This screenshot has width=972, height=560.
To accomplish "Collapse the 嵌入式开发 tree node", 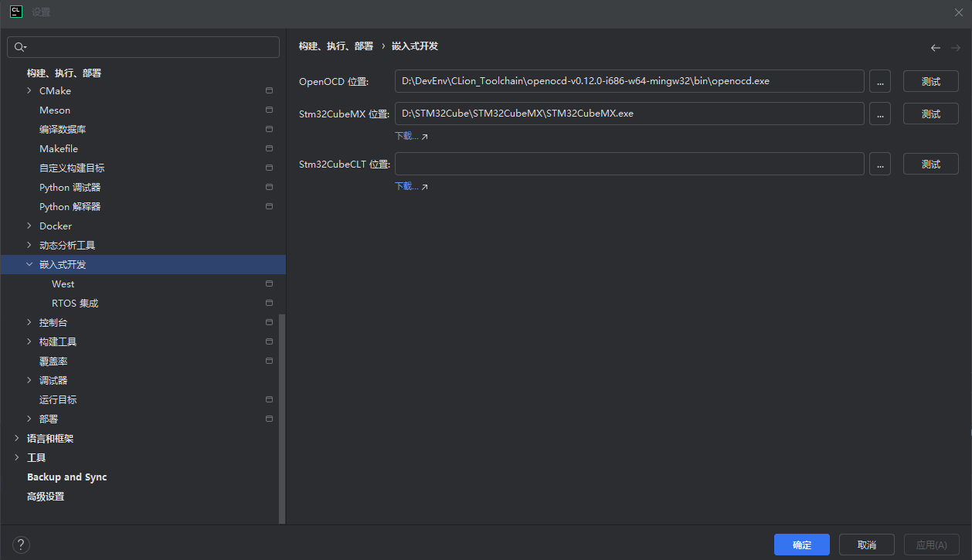I will coord(29,264).
